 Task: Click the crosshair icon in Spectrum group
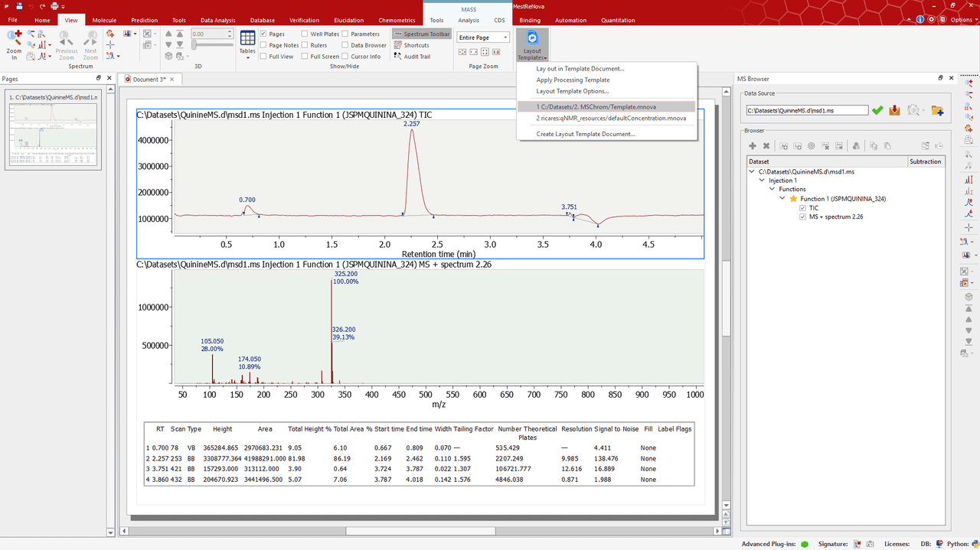click(111, 44)
